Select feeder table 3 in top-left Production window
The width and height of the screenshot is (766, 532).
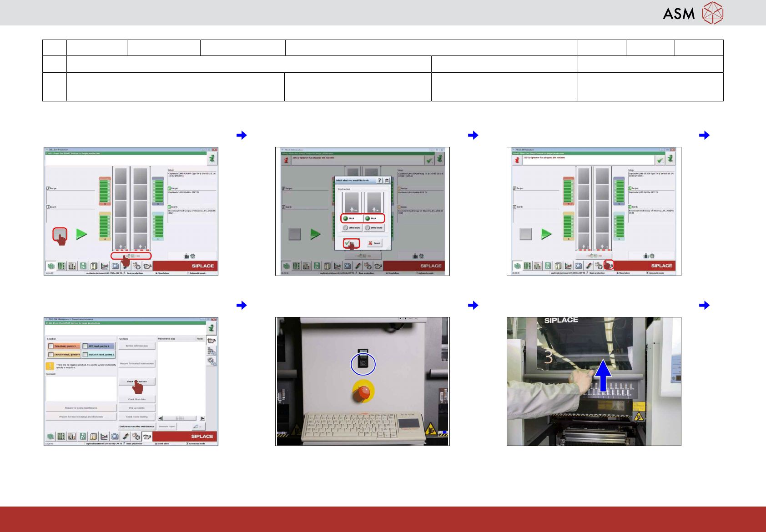pos(105,191)
